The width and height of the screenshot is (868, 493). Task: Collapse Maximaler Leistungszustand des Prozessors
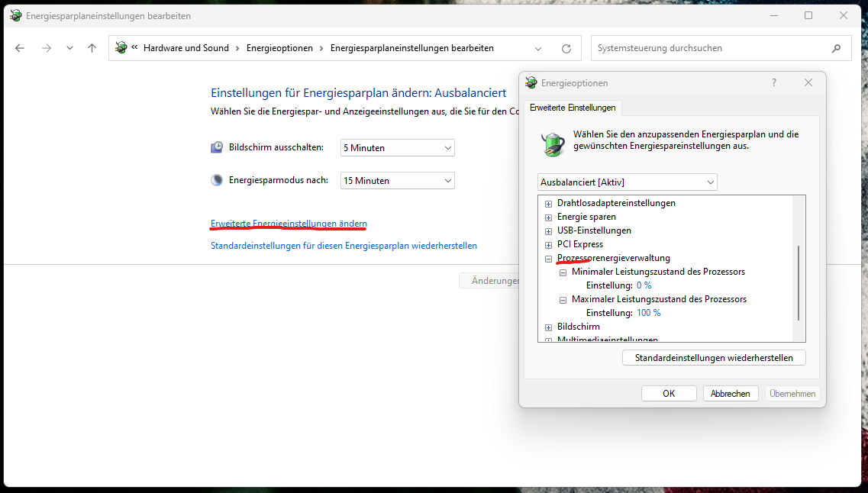coord(563,300)
